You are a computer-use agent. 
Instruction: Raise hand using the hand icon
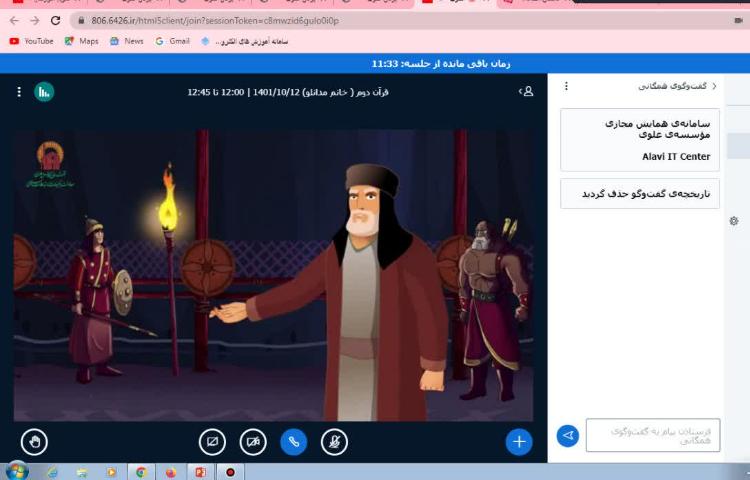[x=34, y=442]
